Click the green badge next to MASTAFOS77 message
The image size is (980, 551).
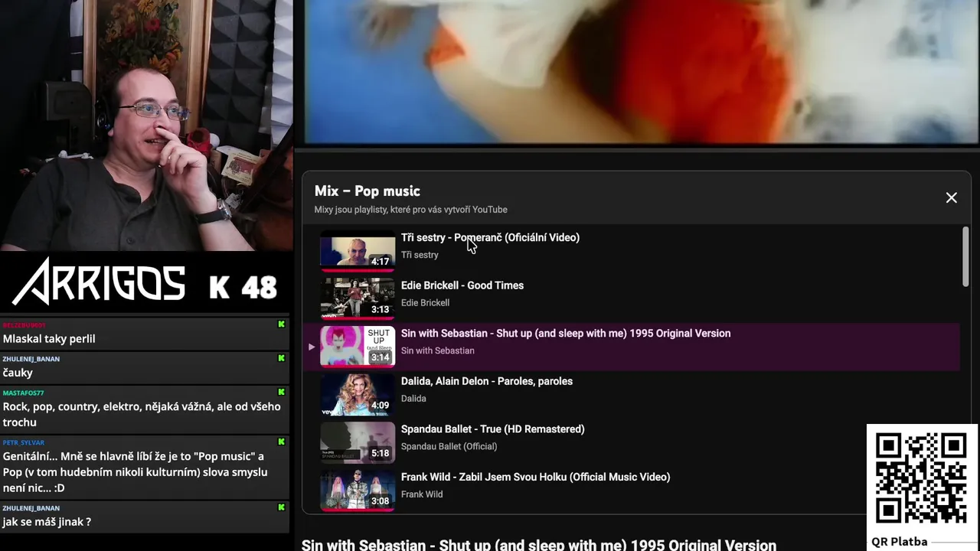pyautogui.click(x=281, y=393)
